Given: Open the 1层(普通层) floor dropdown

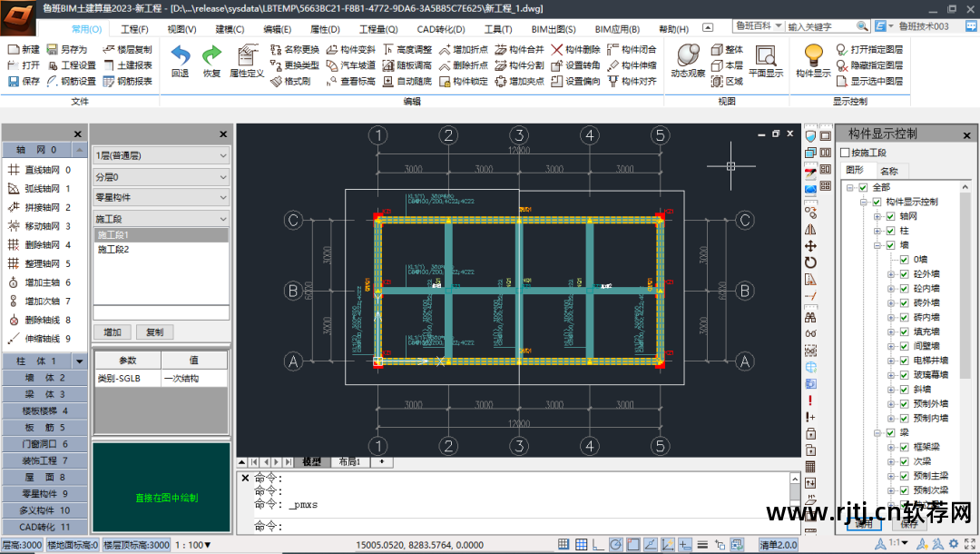Looking at the screenshot, I should (162, 155).
